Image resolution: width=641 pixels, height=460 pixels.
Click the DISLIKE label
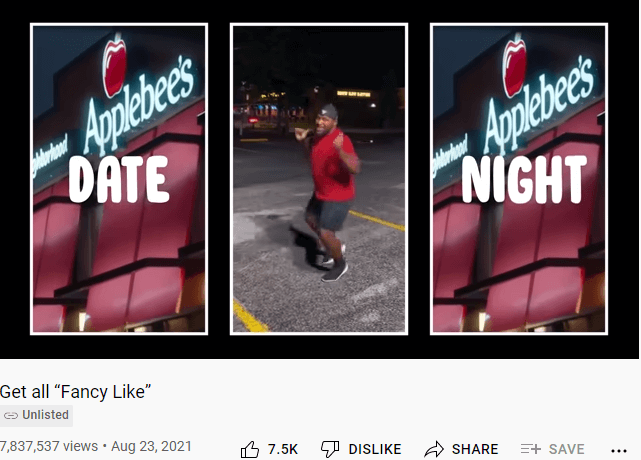[x=375, y=449]
